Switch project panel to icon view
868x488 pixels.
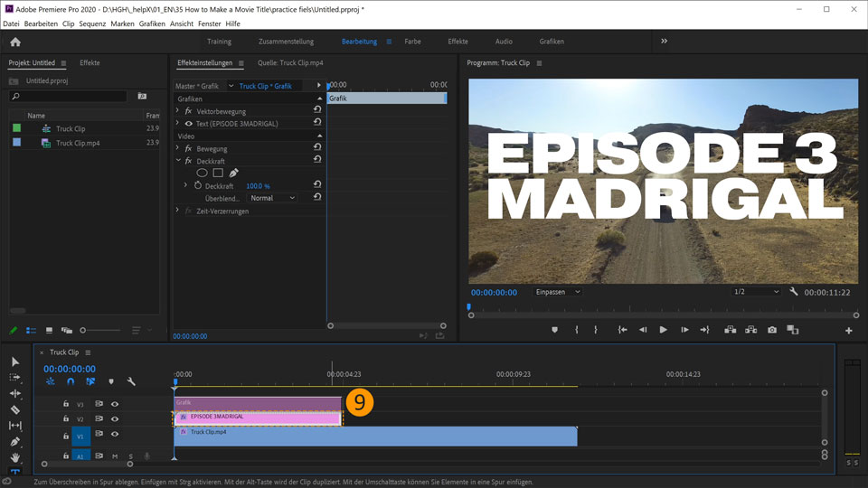(x=49, y=331)
